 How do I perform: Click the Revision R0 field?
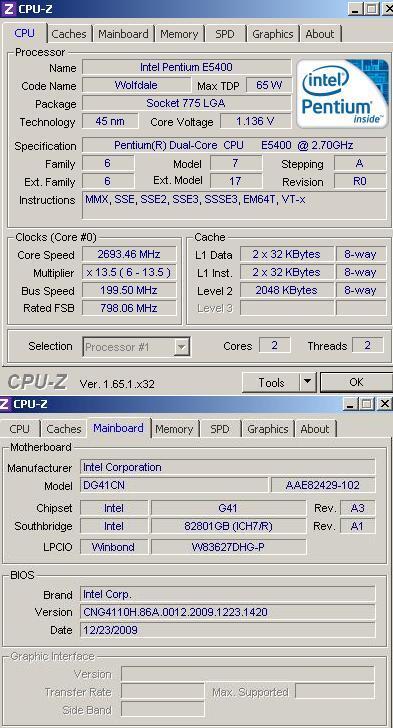pos(360,181)
